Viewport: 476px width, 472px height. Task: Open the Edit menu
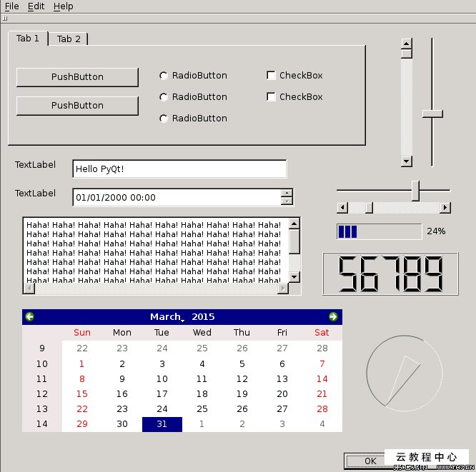click(x=36, y=6)
